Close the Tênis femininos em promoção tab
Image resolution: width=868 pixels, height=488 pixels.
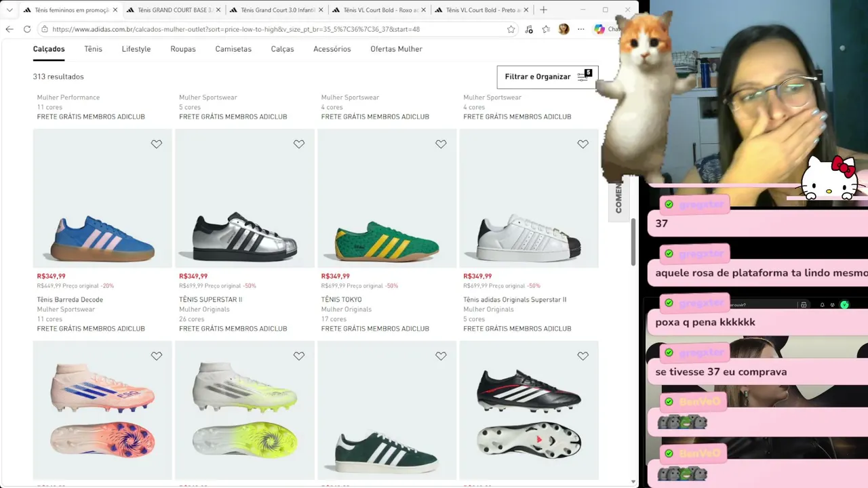pyautogui.click(x=115, y=10)
